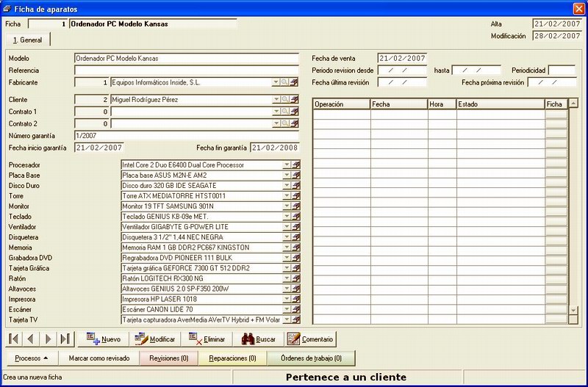
Task: Go to the previous record
Action: (x=31, y=339)
